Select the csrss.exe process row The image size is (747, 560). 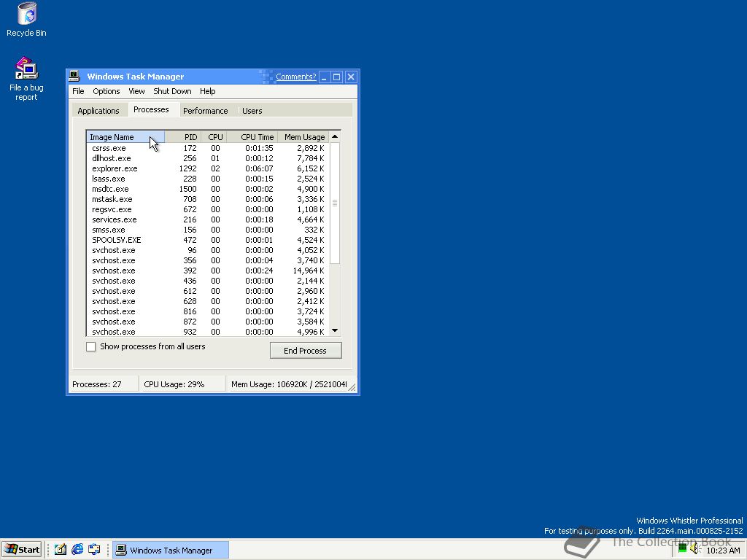pos(208,148)
